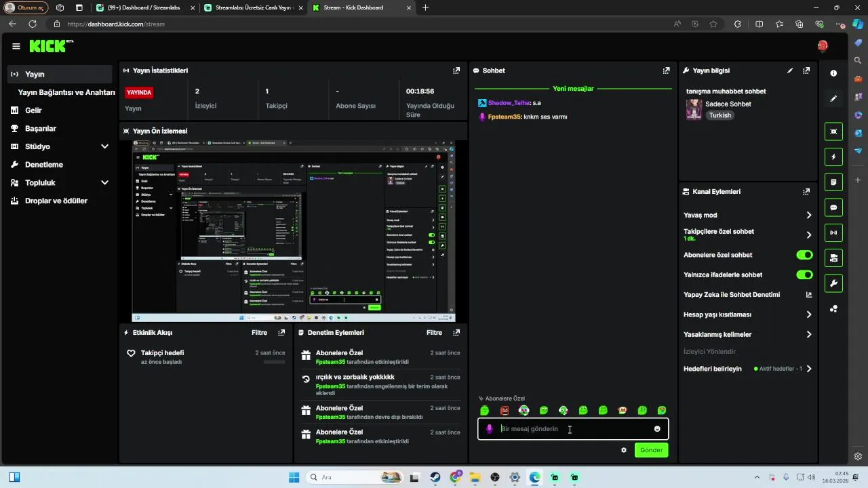Pop out the Kanal Eylemleri panel

coord(806,192)
